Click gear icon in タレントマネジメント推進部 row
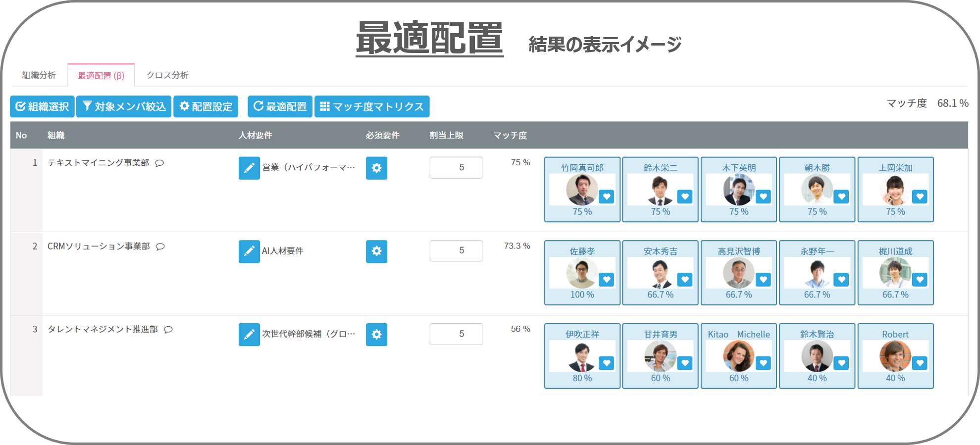Viewport: 980px width, 445px height. [x=376, y=335]
